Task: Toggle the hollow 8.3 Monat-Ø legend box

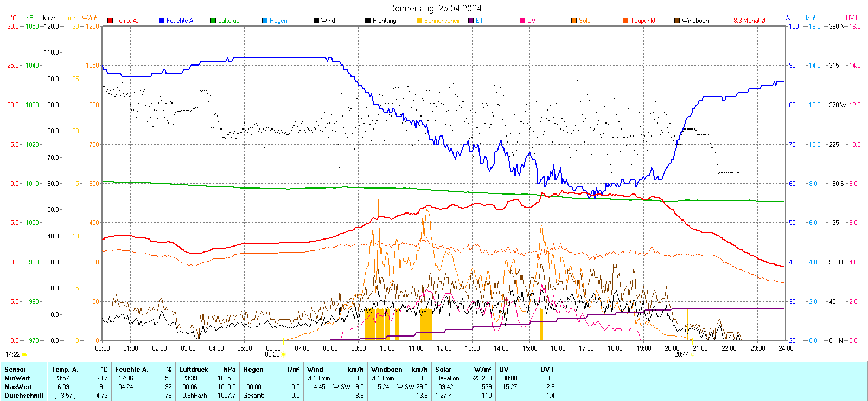Action: 729,21
